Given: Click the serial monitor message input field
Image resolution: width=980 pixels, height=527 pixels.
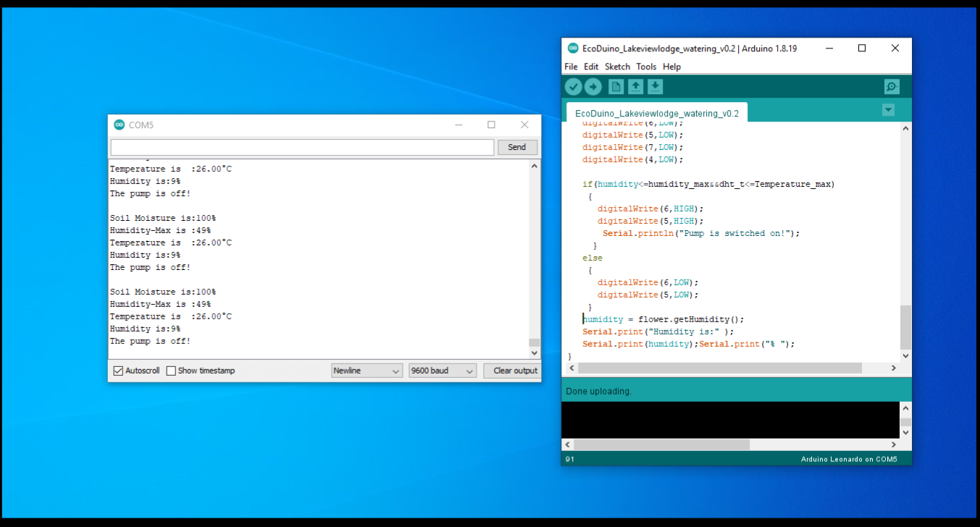Looking at the screenshot, I should click(x=302, y=147).
